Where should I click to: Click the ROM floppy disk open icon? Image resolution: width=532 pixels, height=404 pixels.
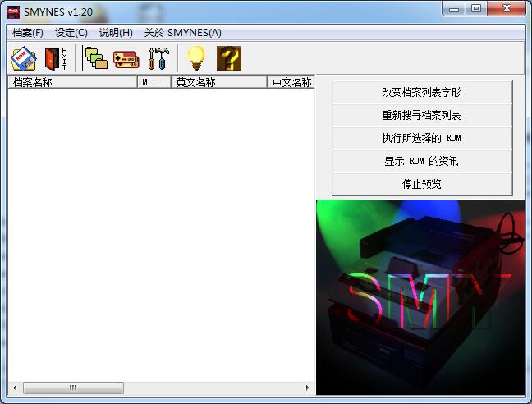(23, 58)
